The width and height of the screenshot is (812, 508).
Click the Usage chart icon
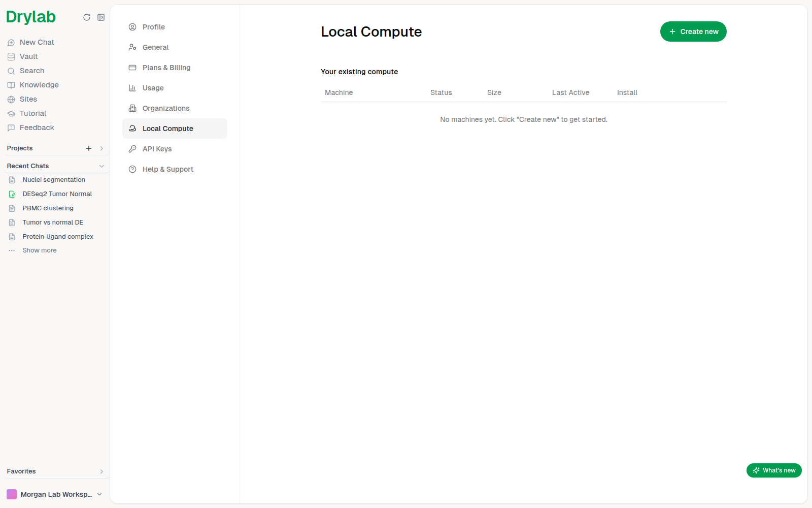point(132,88)
